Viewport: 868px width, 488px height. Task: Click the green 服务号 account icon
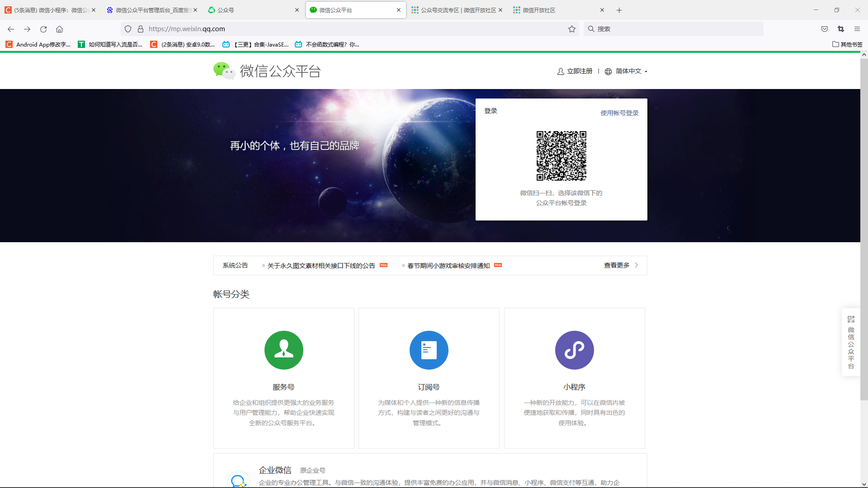283,350
